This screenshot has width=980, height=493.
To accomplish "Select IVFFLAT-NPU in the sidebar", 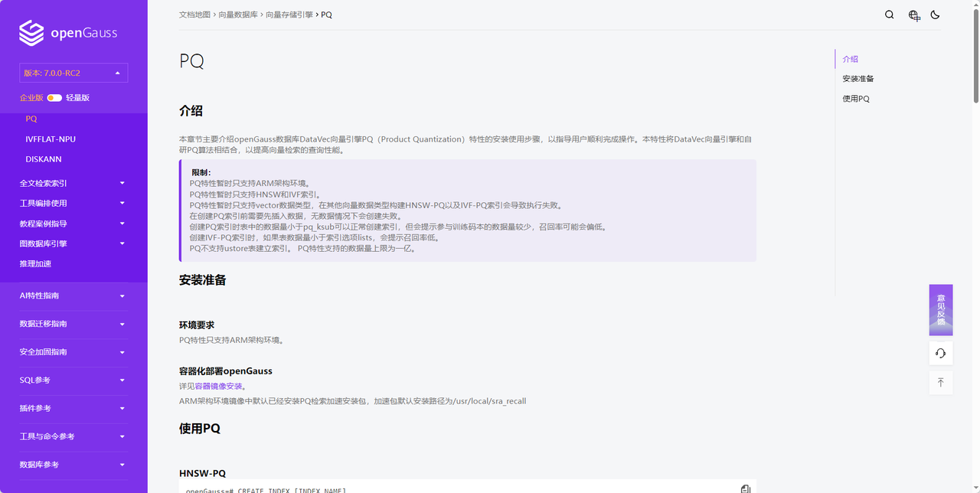I will coord(51,139).
